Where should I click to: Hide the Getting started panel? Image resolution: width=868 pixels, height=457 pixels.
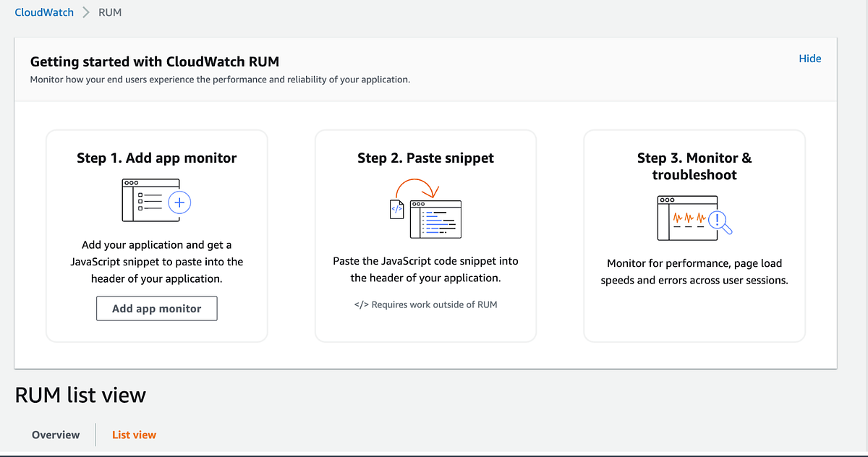810,59
